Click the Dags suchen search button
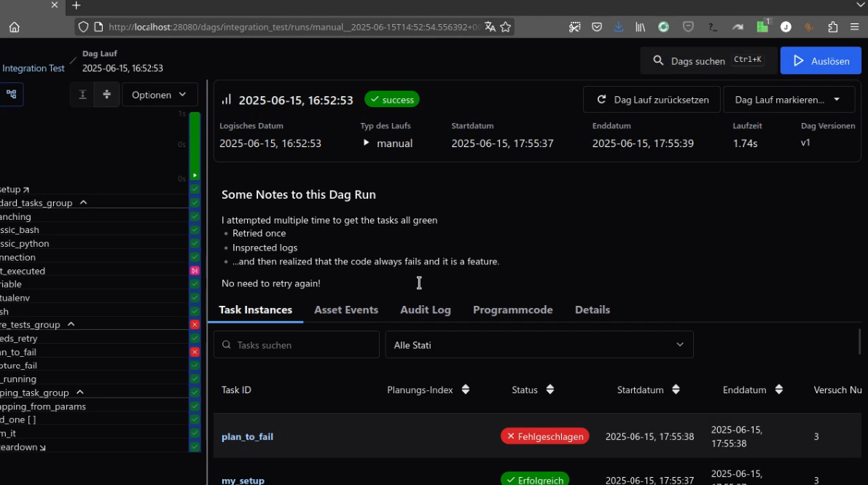The height and width of the screenshot is (485, 868). click(x=708, y=61)
